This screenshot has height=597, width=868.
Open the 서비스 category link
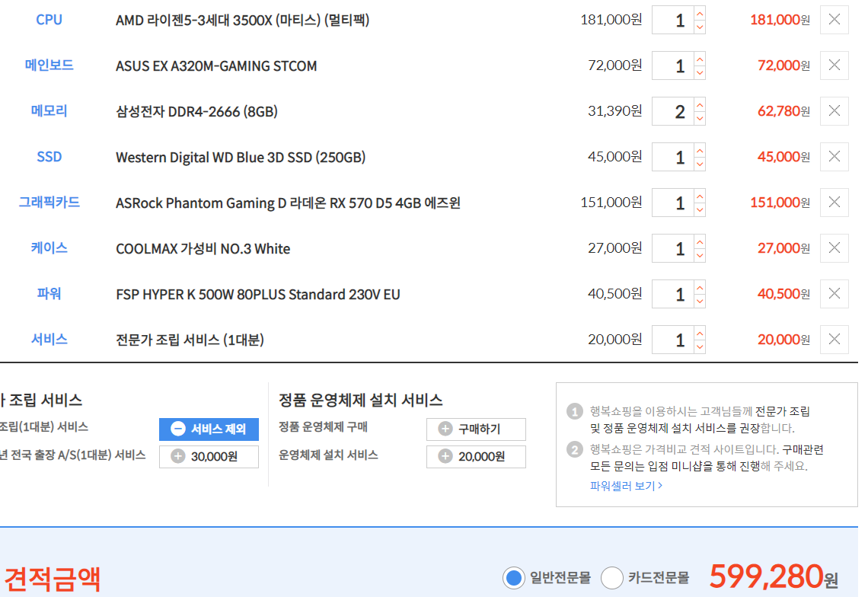coord(49,340)
